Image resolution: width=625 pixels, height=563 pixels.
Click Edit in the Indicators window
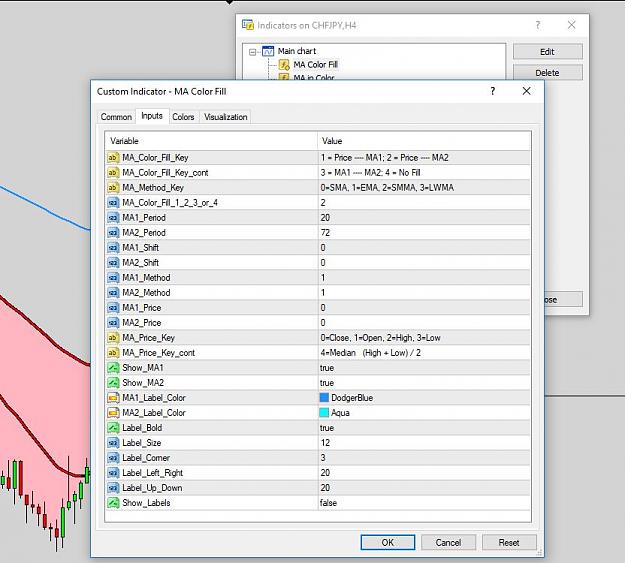pos(548,52)
